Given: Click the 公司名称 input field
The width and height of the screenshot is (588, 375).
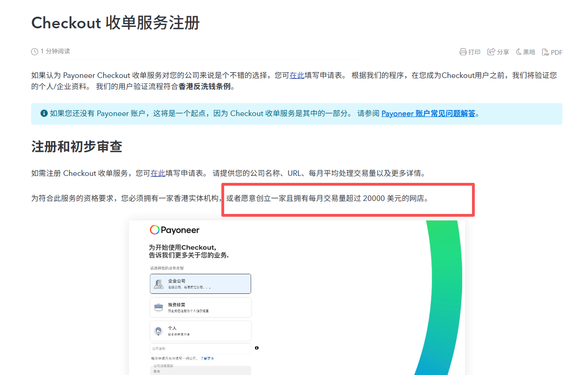Looking at the screenshot, I should [200, 349].
